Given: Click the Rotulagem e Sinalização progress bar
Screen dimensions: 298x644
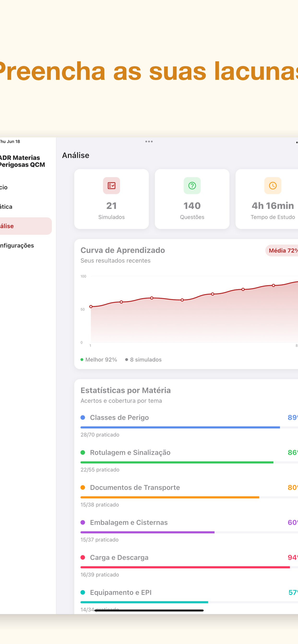Looking at the screenshot, I should click(189, 462).
